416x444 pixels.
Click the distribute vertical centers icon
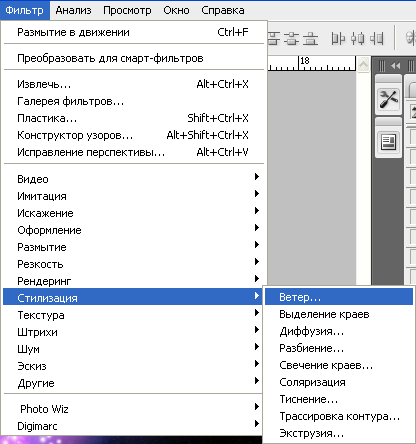[x=292, y=38]
